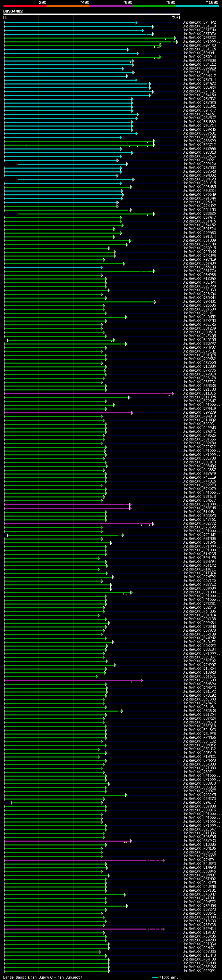Click the UniRef100_P54153 label

(x=199, y=210)
